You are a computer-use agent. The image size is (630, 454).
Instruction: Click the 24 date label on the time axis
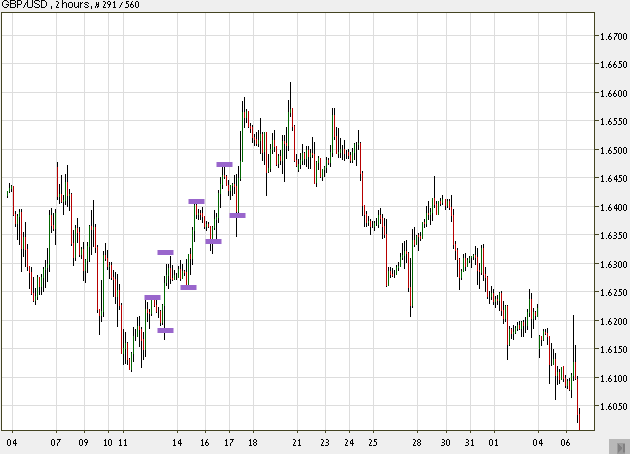(x=349, y=443)
